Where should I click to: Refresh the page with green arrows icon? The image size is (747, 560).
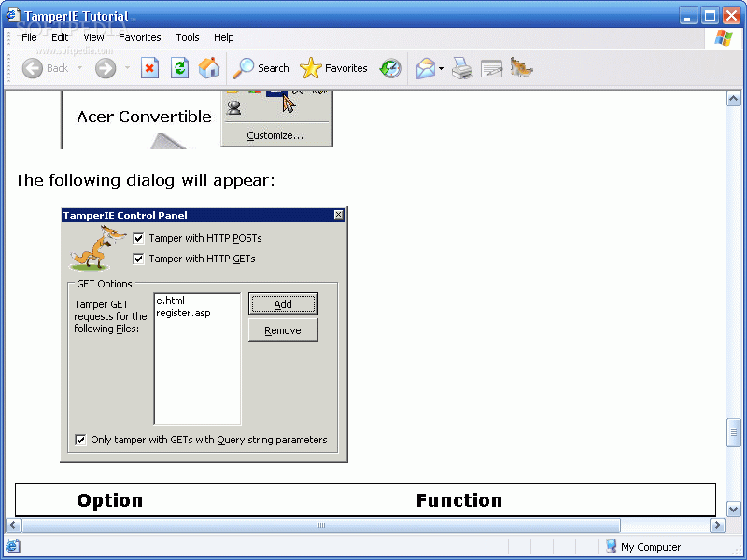179,68
